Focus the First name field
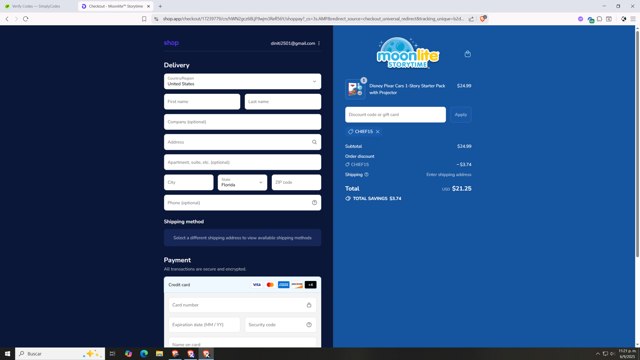 (x=202, y=102)
